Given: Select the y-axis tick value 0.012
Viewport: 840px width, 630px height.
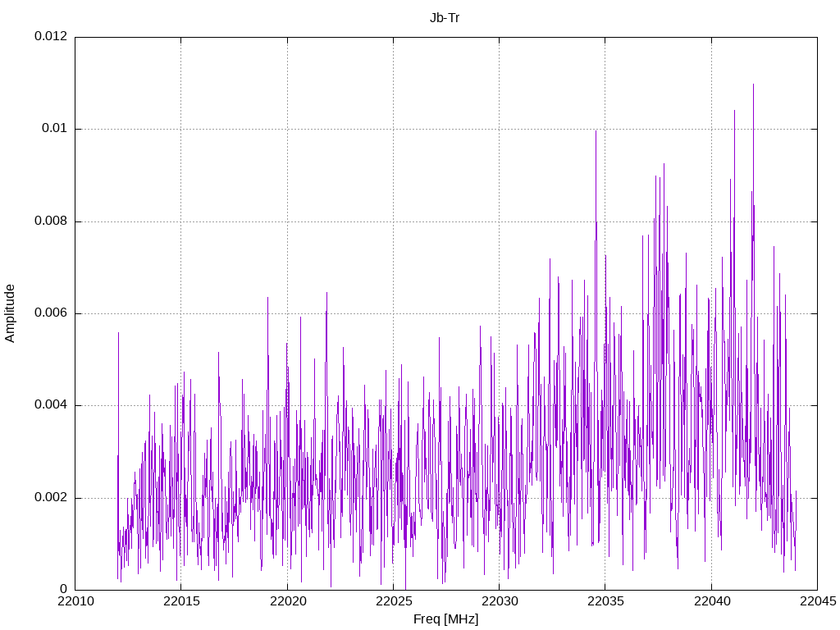Looking at the screenshot, I should point(51,36).
